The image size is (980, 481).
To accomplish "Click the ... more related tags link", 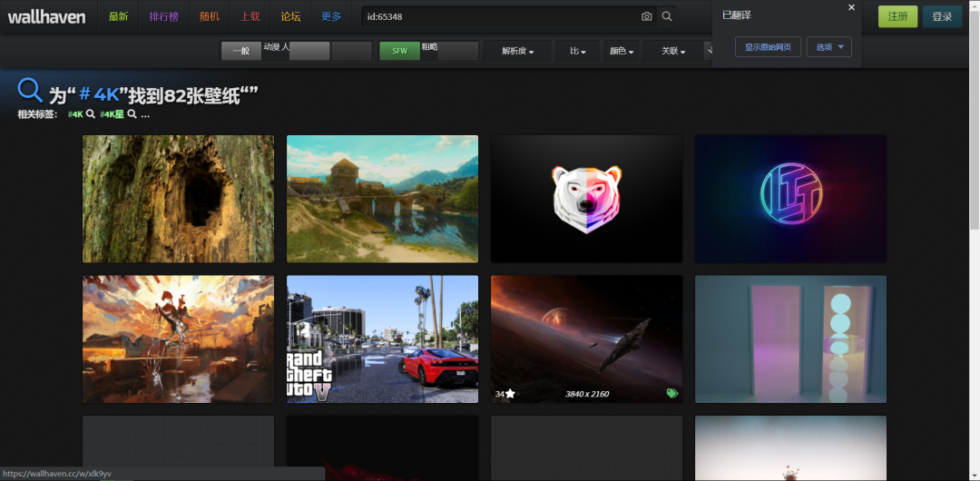I will (x=145, y=114).
